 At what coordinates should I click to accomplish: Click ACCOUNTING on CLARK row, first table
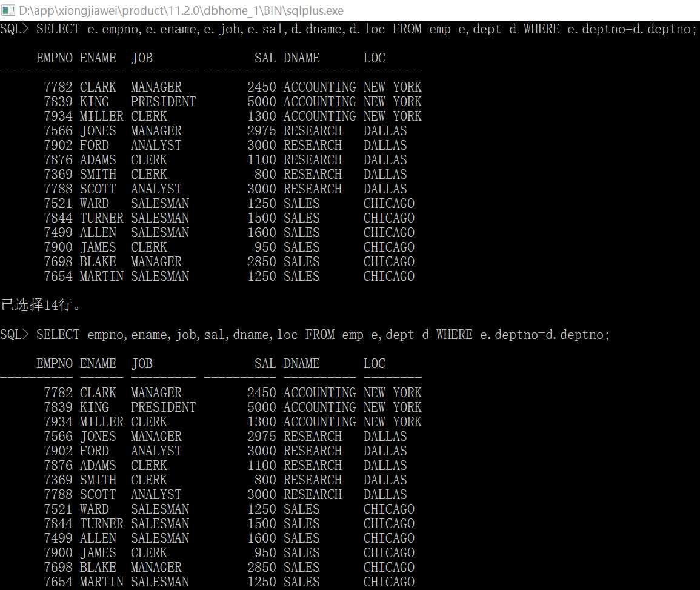click(320, 87)
